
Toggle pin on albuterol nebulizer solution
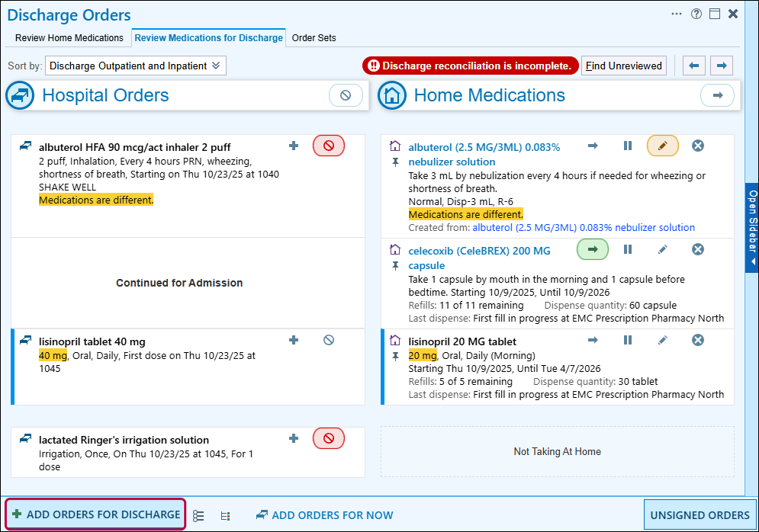tap(395, 162)
